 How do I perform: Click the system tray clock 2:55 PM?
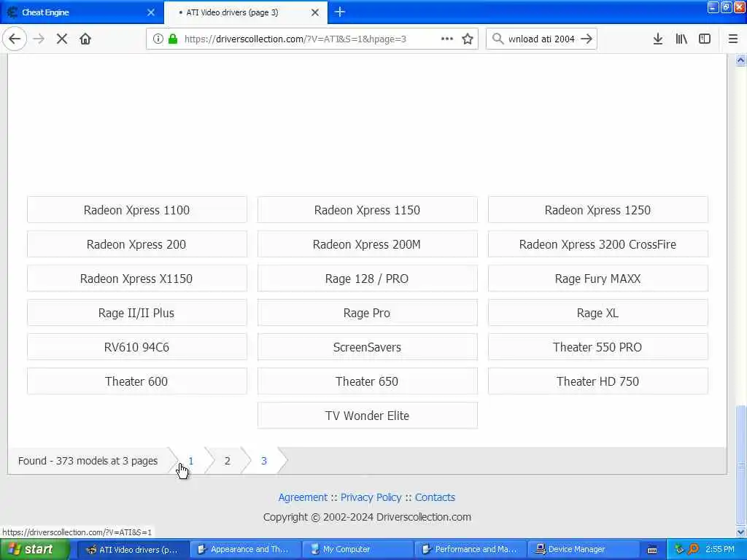click(720, 550)
